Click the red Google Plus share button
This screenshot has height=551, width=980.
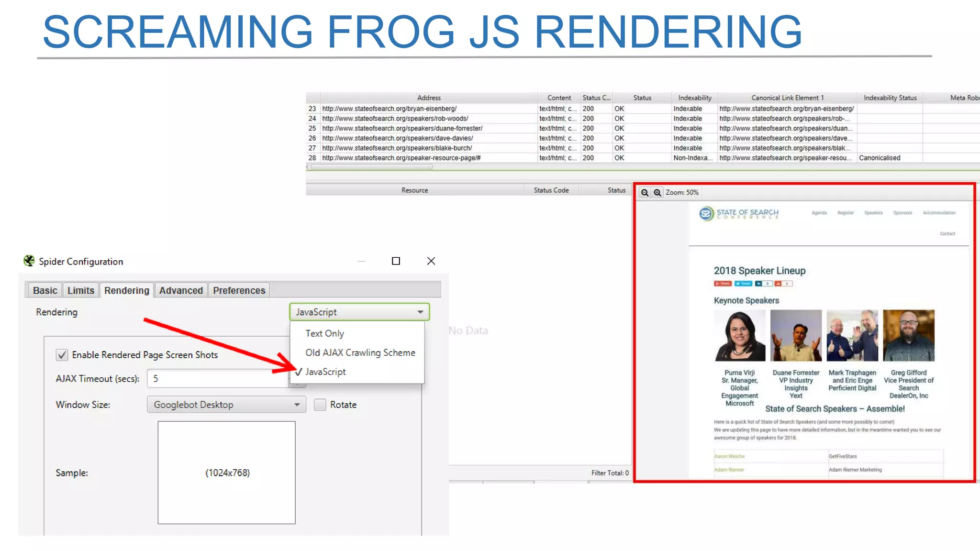tap(723, 284)
